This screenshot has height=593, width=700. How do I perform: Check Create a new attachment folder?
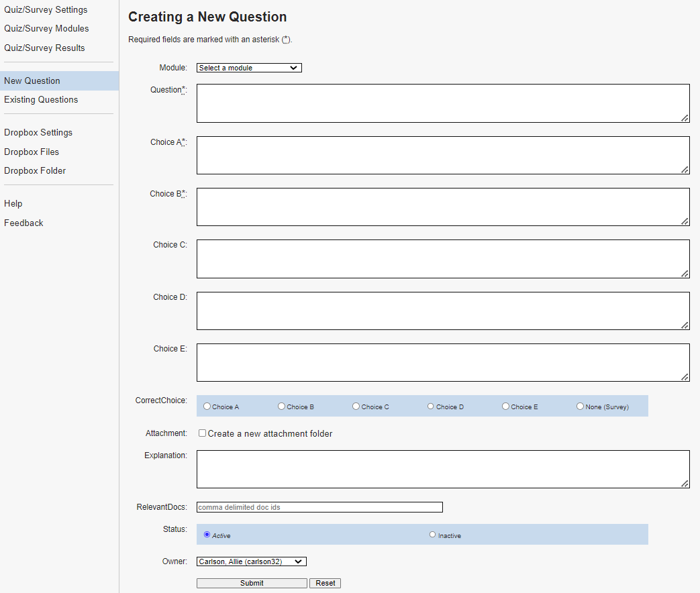click(x=202, y=433)
